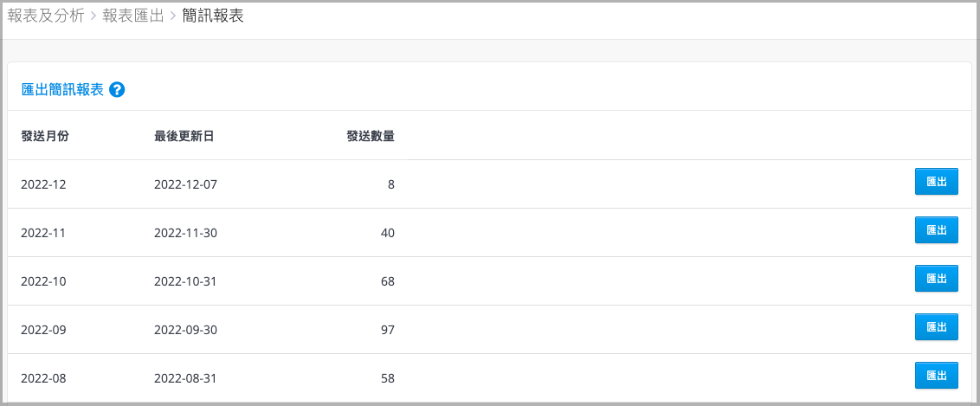Click the 匯出簡訊報表 section title
Viewport: 980px width, 406px height.
[62, 90]
